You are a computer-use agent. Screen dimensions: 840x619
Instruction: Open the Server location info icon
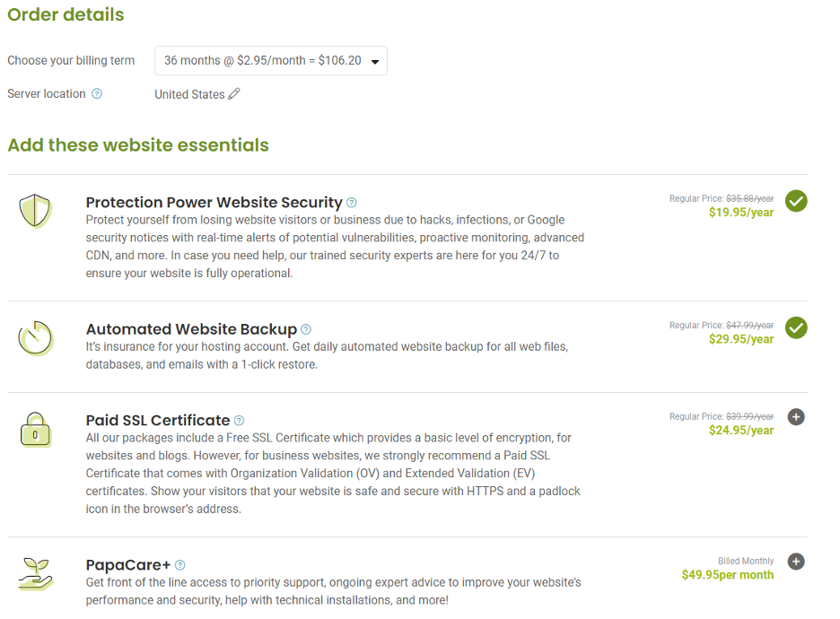point(98,93)
